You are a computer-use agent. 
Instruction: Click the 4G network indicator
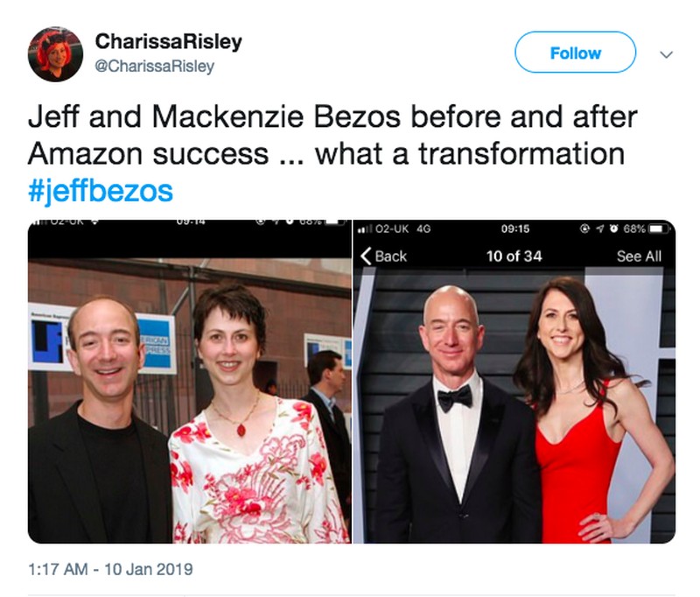(422, 229)
